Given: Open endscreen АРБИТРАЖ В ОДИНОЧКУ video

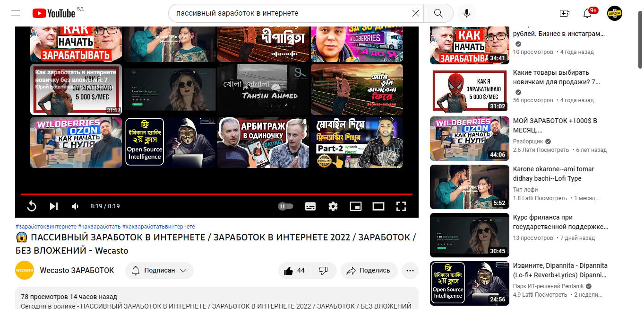Looking at the screenshot, I should point(263,142).
